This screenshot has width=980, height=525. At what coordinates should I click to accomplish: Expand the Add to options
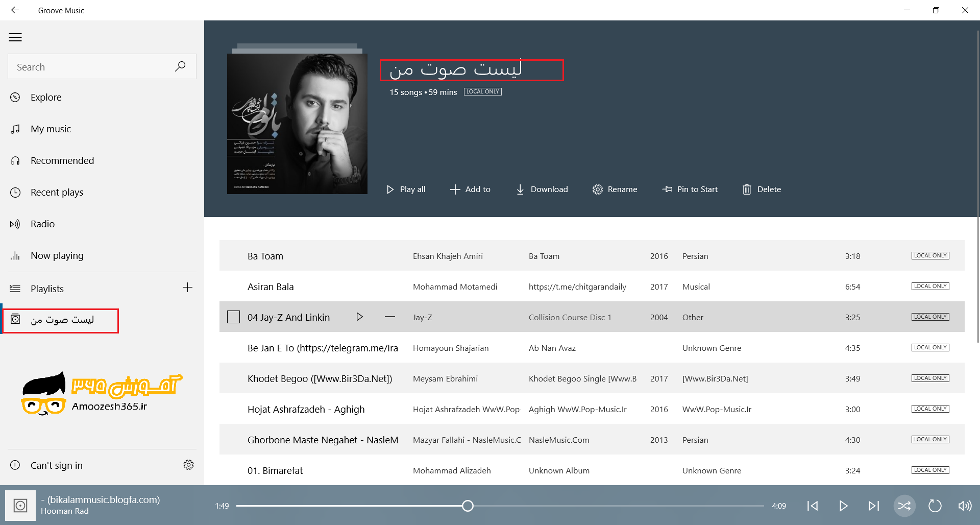[470, 189]
